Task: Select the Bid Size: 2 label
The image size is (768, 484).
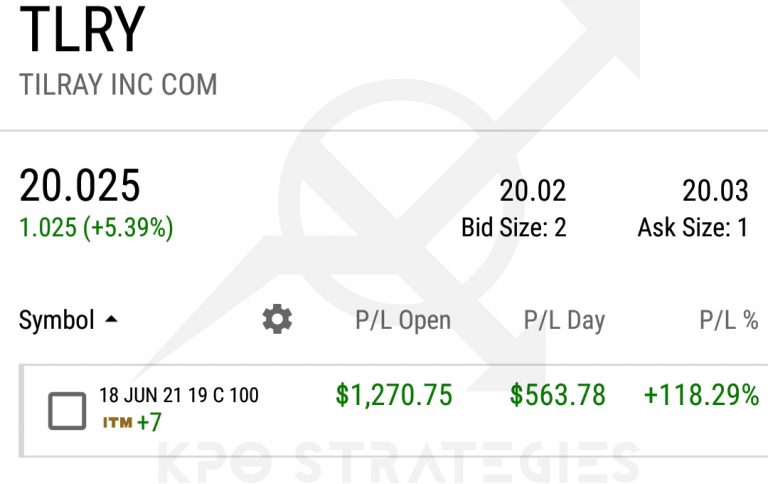Action: (513, 228)
